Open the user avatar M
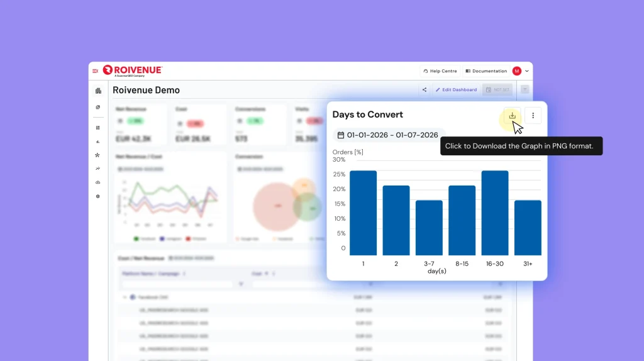 coord(517,71)
